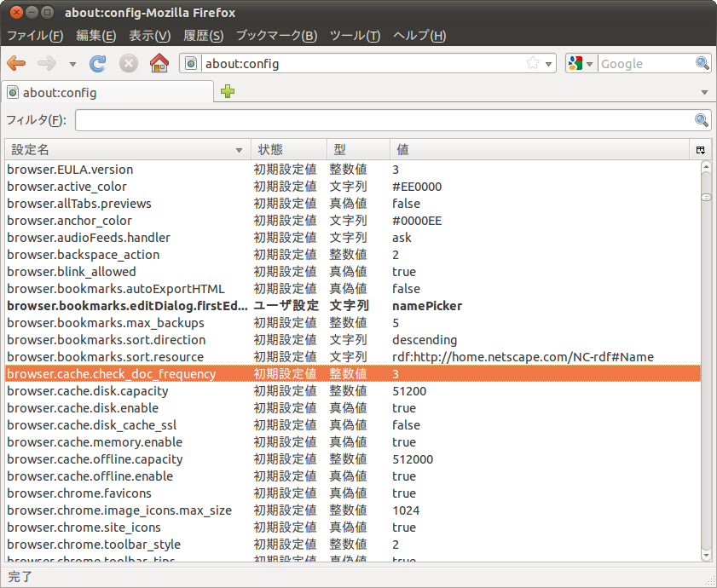Bookmark this page with the star icon
This screenshot has width=717, height=588.
[x=533, y=63]
